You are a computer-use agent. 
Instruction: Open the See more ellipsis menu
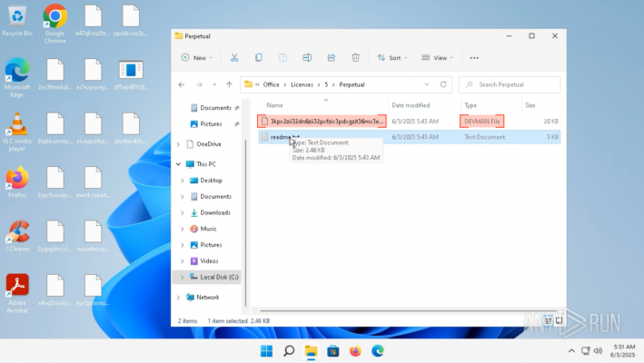(x=474, y=58)
